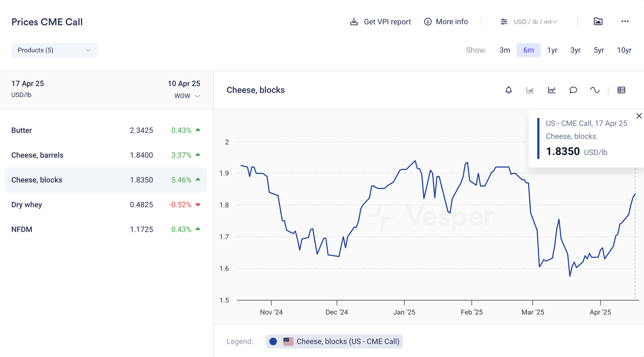
Task: Select the 10yr time range
Action: [x=624, y=50]
